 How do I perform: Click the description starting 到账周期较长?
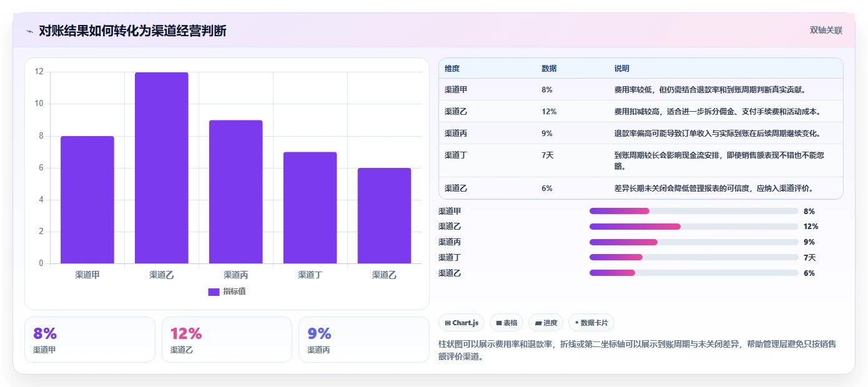720,161
